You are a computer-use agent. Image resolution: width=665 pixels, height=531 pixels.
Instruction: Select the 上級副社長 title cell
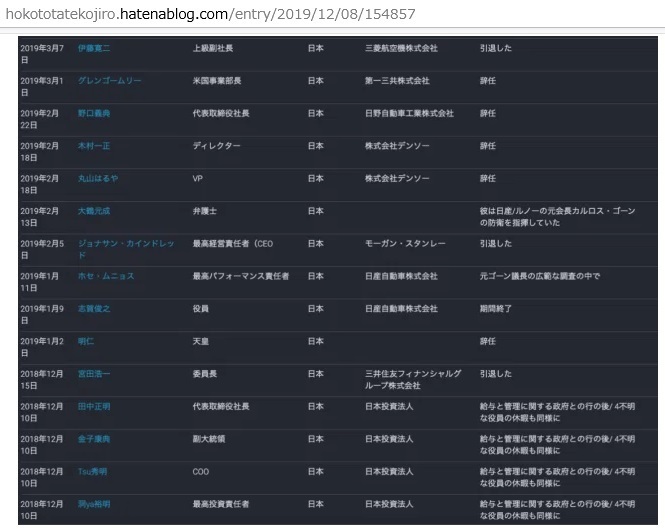pos(213,48)
